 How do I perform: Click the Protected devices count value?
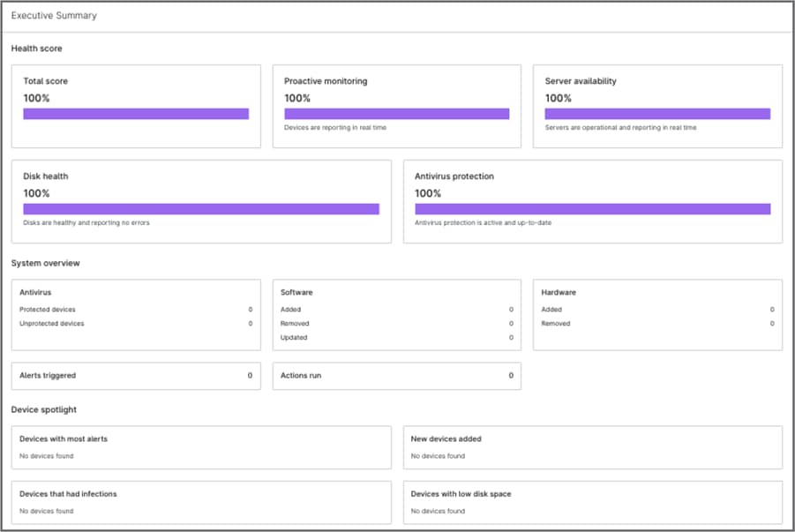(251, 310)
